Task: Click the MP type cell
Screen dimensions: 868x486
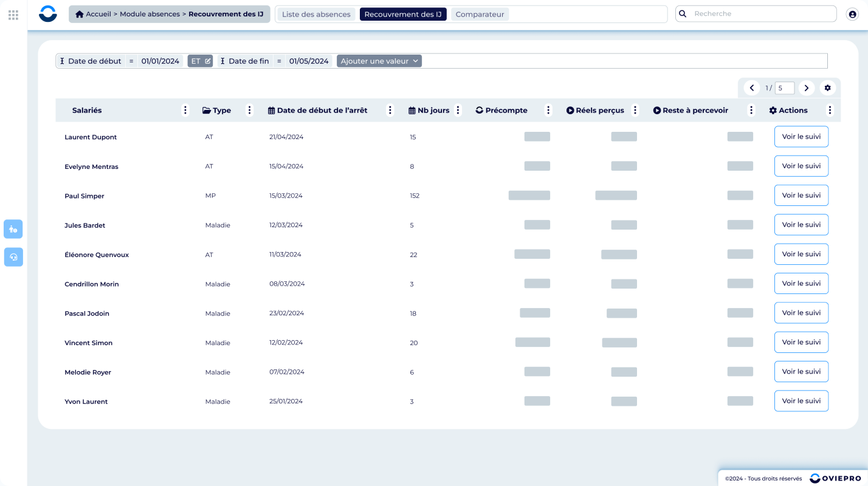Action: pyautogui.click(x=210, y=196)
